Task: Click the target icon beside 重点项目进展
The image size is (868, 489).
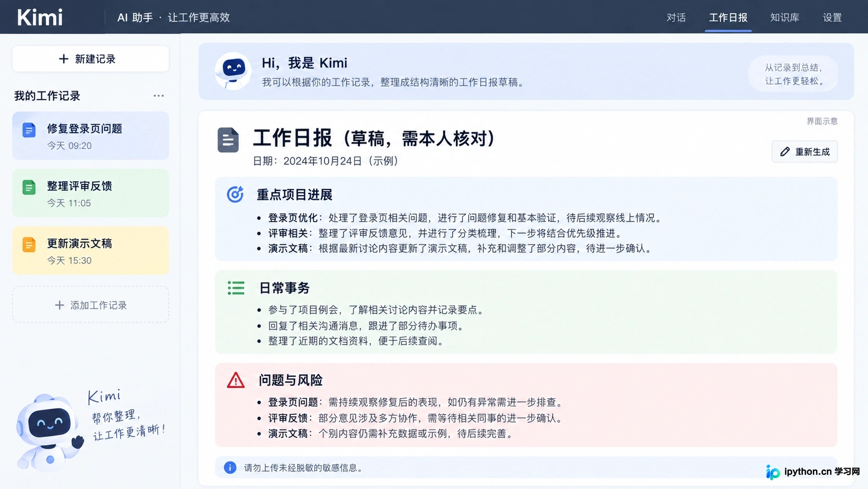Action: click(x=235, y=194)
